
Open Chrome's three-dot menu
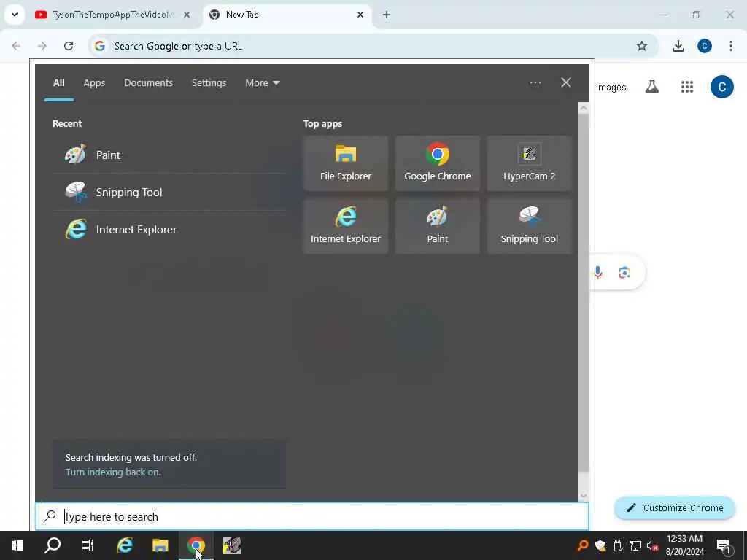click(730, 46)
